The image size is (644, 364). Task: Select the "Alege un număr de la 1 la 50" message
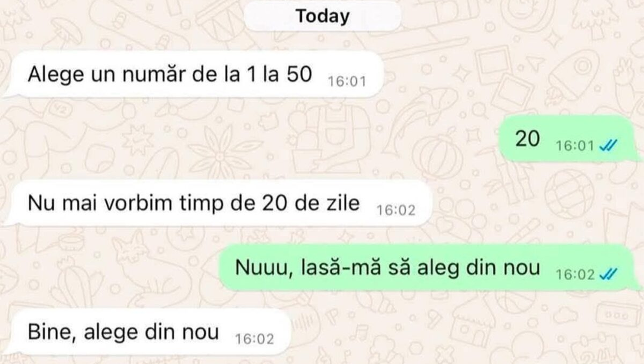pyautogui.click(x=194, y=75)
